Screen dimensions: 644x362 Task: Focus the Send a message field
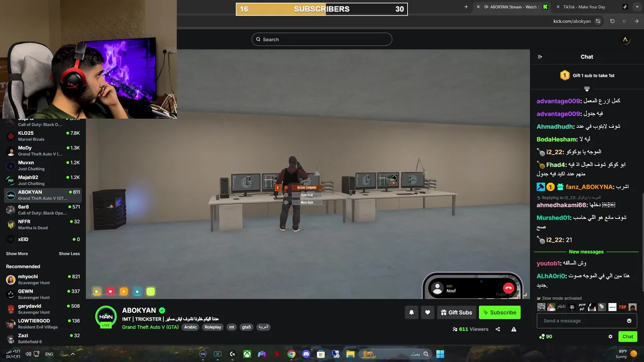pyautogui.click(x=587, y=321)
